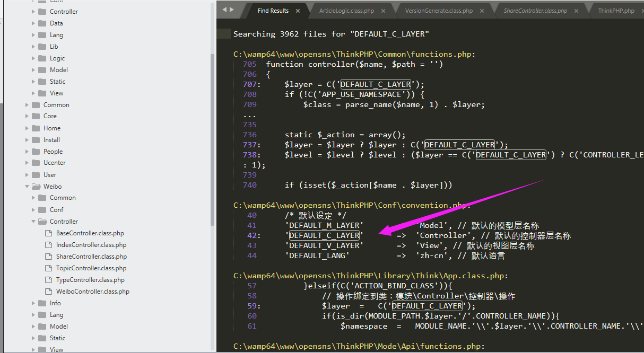The image size is (644, 353).
Task: Click the Info folder icon
Action: [42, 303]
